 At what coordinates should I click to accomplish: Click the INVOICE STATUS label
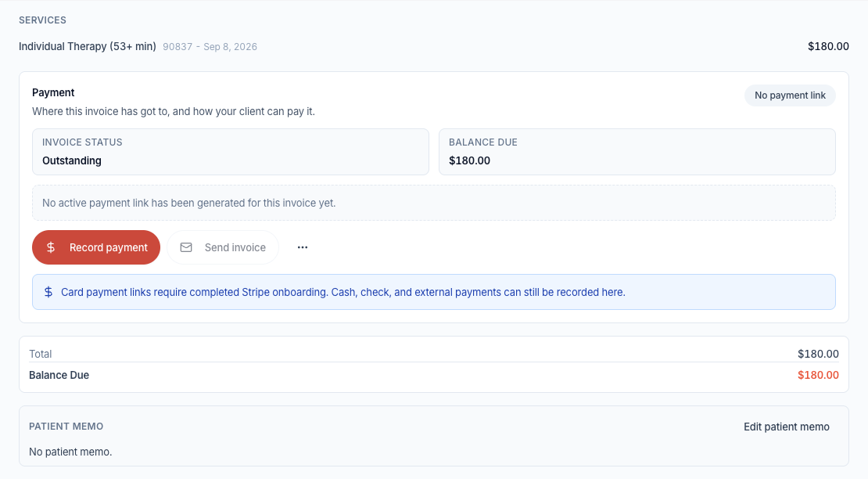(82, 142)
